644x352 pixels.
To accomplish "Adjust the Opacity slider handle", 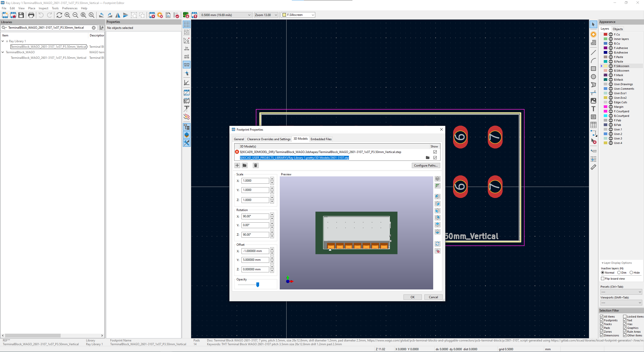I will 258,285.
